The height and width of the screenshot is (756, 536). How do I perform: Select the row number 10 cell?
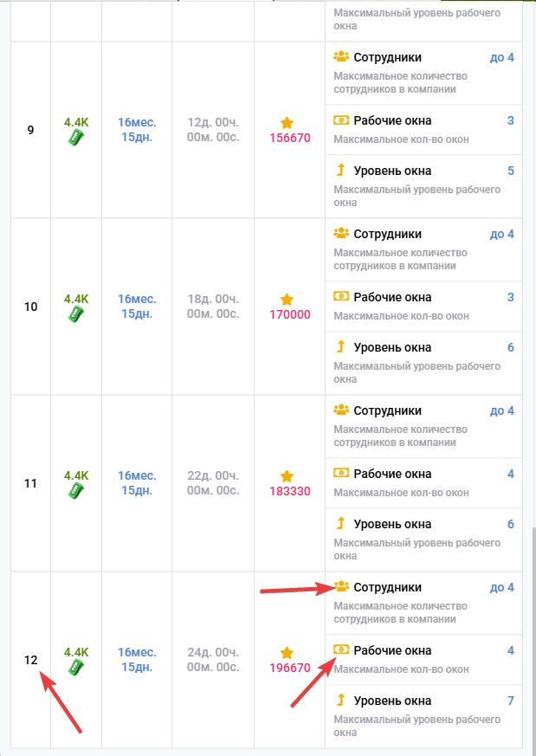31,307
